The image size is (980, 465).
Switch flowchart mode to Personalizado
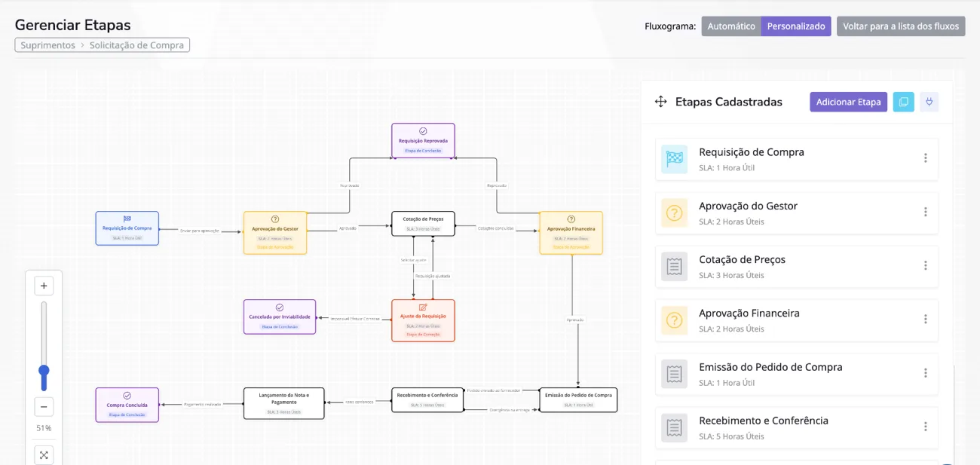click(x=796, y=26)
